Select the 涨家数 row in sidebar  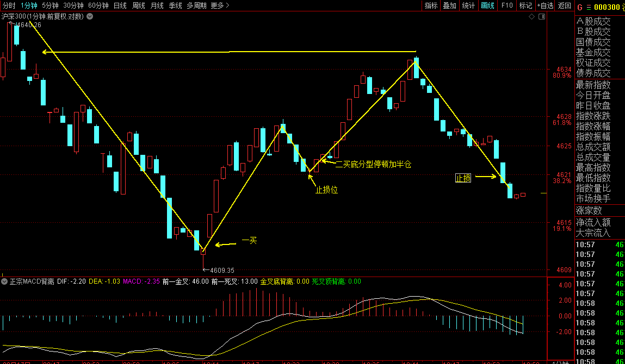tap(589, 210)
